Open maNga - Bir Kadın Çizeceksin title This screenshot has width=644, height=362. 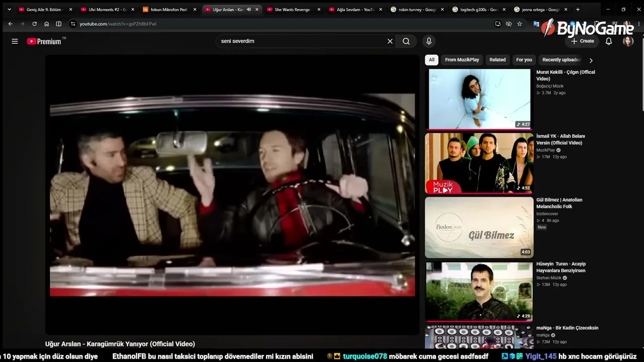coord(567,328)
